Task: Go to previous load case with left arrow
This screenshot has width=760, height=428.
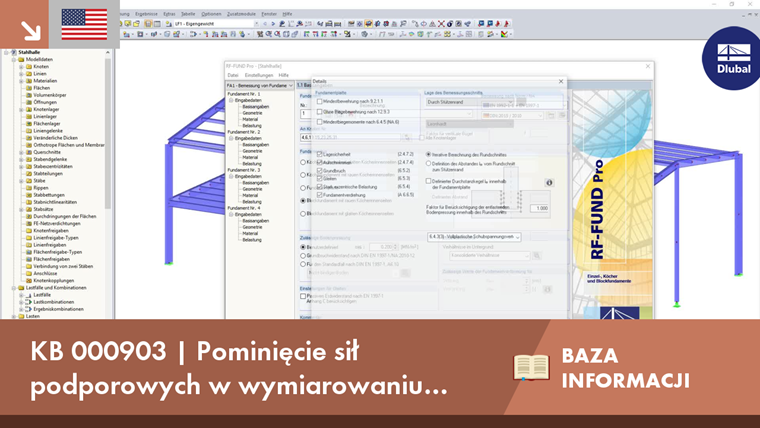Action: (265, 23)
